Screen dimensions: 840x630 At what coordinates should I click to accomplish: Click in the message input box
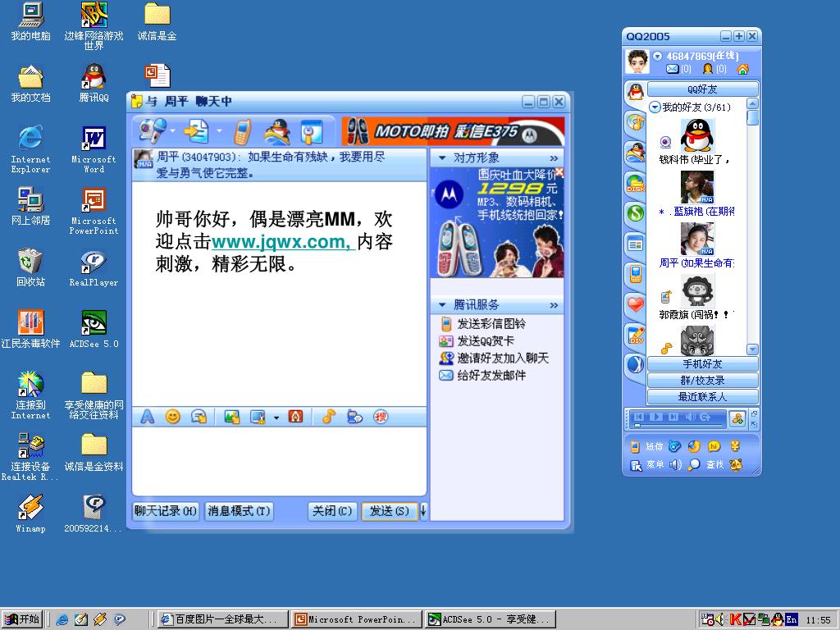(x=279, y=461)
